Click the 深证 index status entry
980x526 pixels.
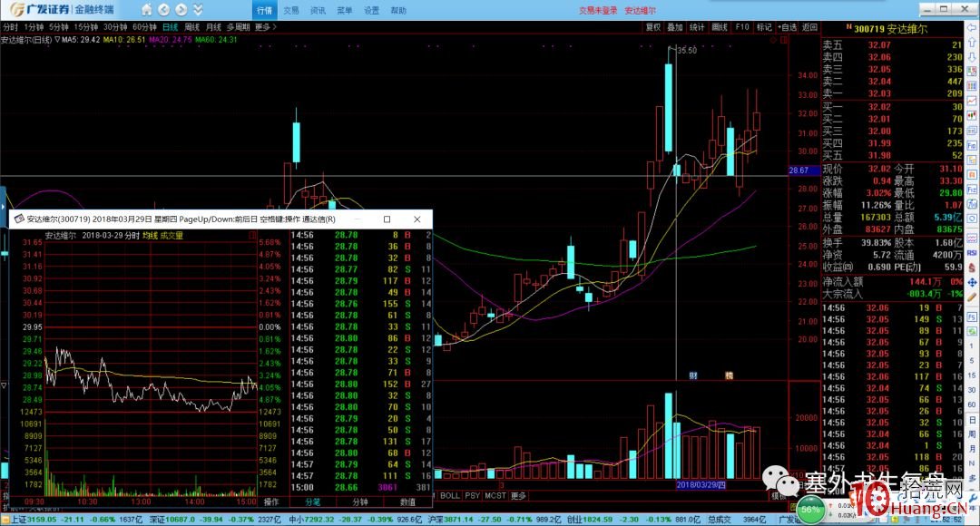(214, 519)
